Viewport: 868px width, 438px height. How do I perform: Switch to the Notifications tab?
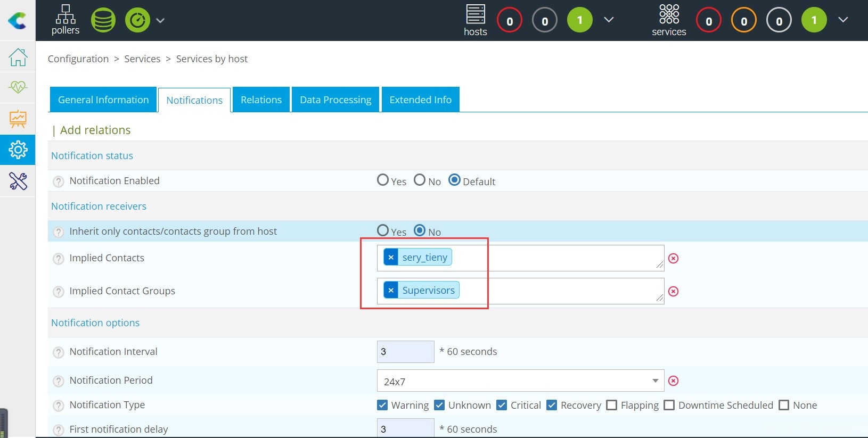(x=194, y=100)
